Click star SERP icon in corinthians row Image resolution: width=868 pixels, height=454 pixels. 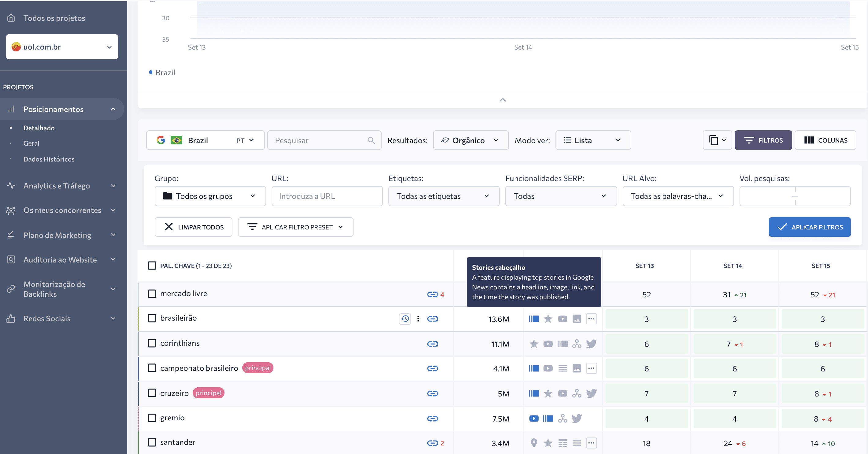click(x=534, y=344)
